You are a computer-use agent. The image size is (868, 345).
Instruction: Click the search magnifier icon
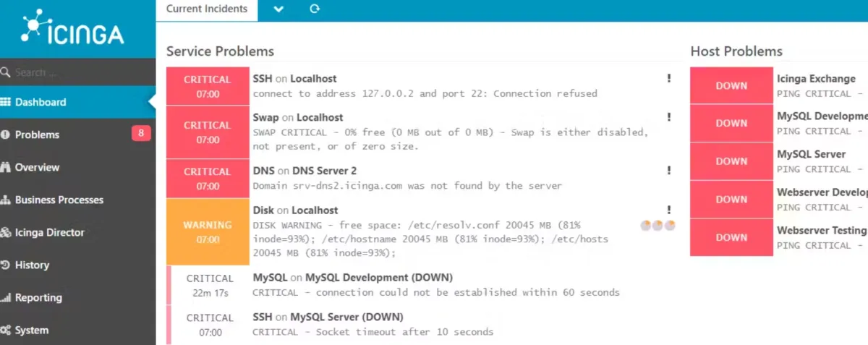[5, 72]
